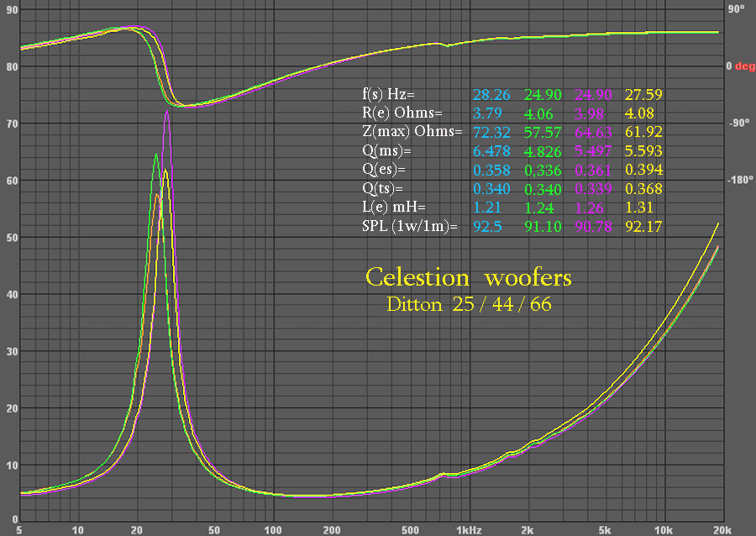This screenshot has height=536, width=756.
Task: Click the '10k' frequency axis label
Action: point(663,530)
